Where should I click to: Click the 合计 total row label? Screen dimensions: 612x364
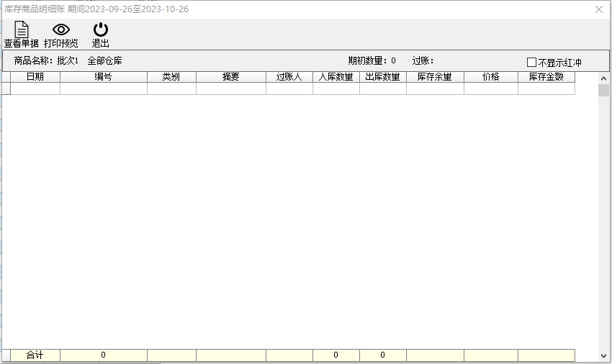(35, 355)
